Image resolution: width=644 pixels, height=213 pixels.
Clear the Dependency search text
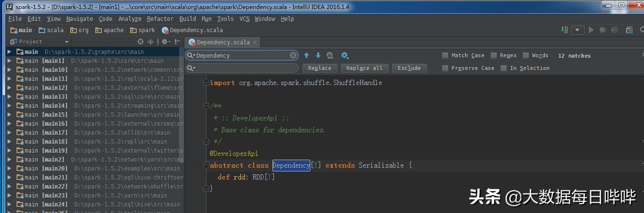293,55
